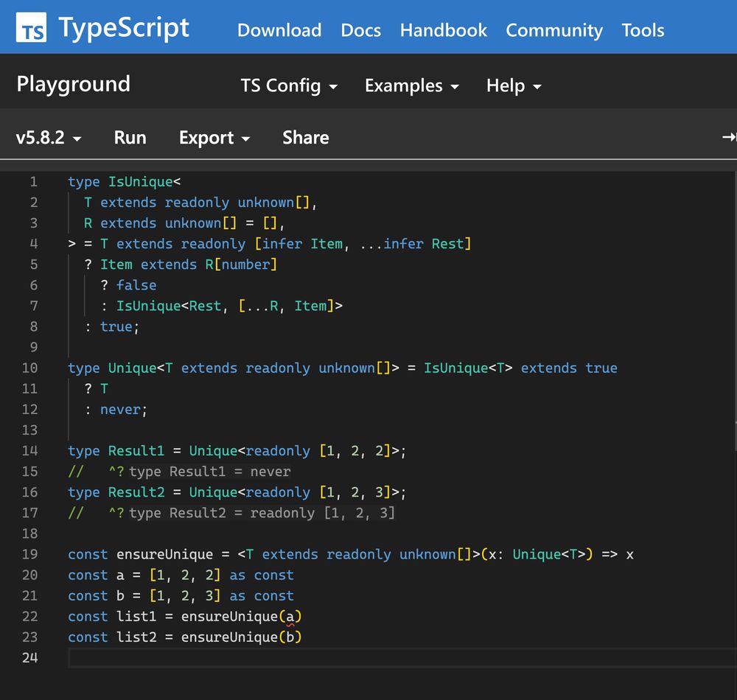Click line number 10 in gutter
Viewport: 737px width, 700px height.
click(x=29, y=368)
